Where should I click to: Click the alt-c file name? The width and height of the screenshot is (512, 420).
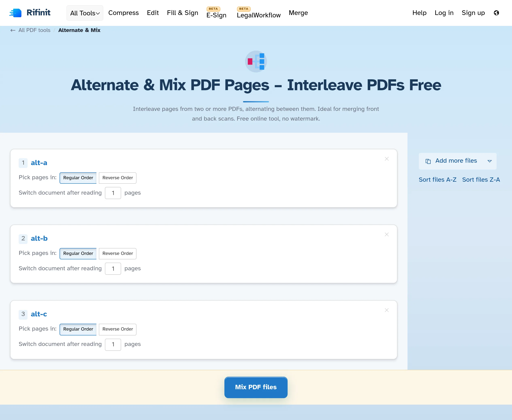(39, 314)
